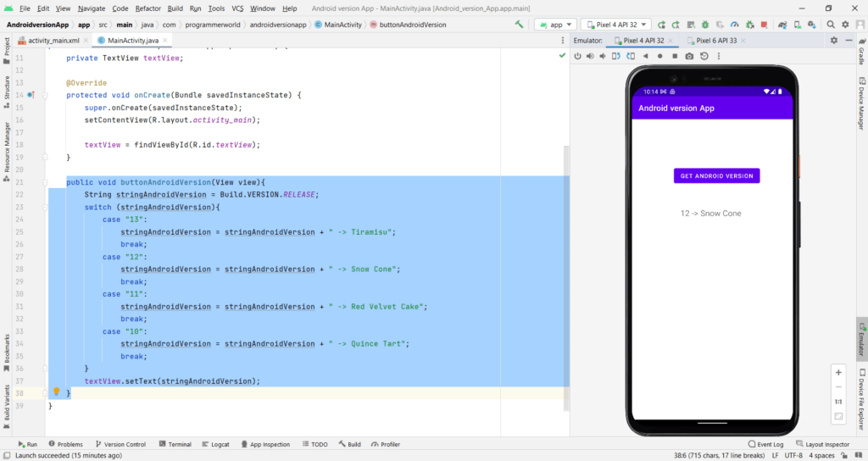Open the Problems tool window

(x=65, y=444)
